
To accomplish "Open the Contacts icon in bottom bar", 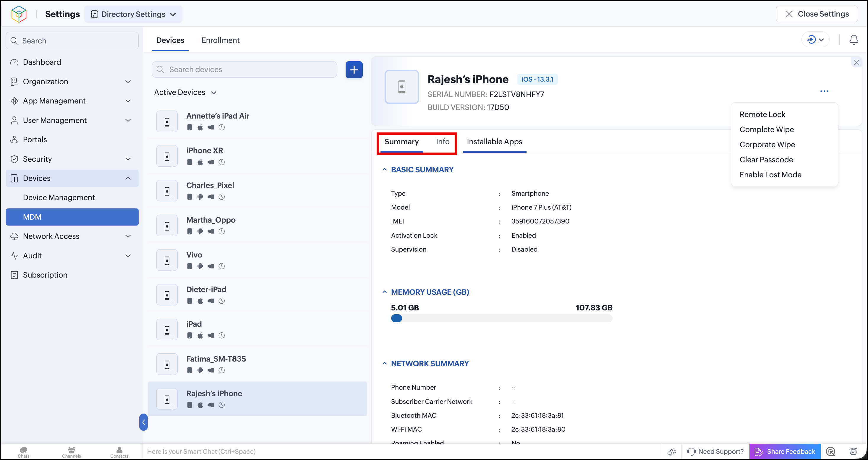I will point(119,452).
